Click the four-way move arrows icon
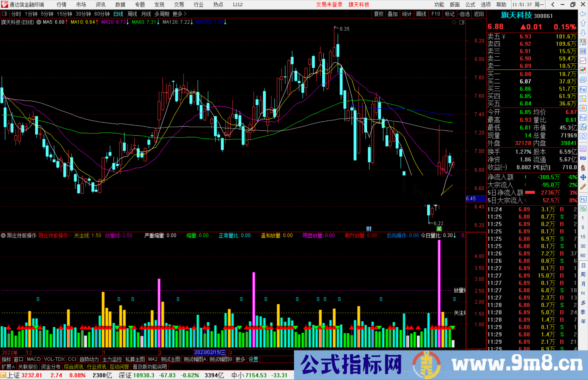 (583, 177)
